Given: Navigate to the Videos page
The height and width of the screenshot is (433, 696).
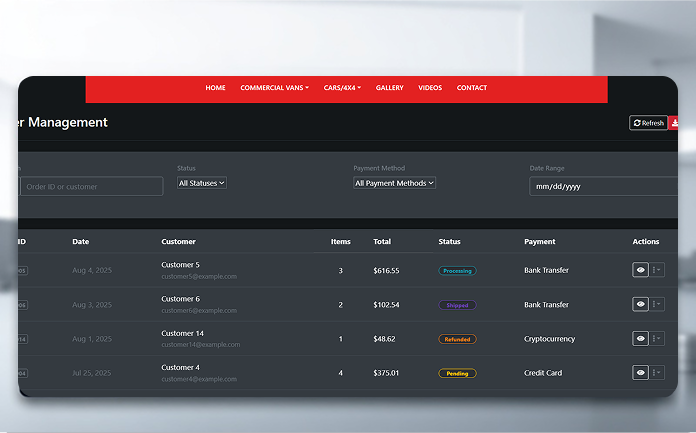Looking at the screenshot, I should 430,88.
